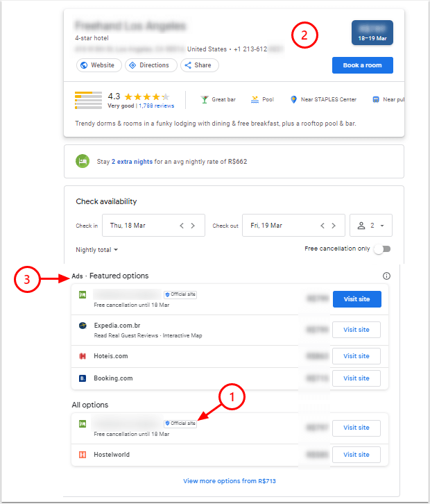Click the green bed icon in stay banner
Image resolution: width=430 pixels, height=504 pixels.
click(x=82, y=161)
